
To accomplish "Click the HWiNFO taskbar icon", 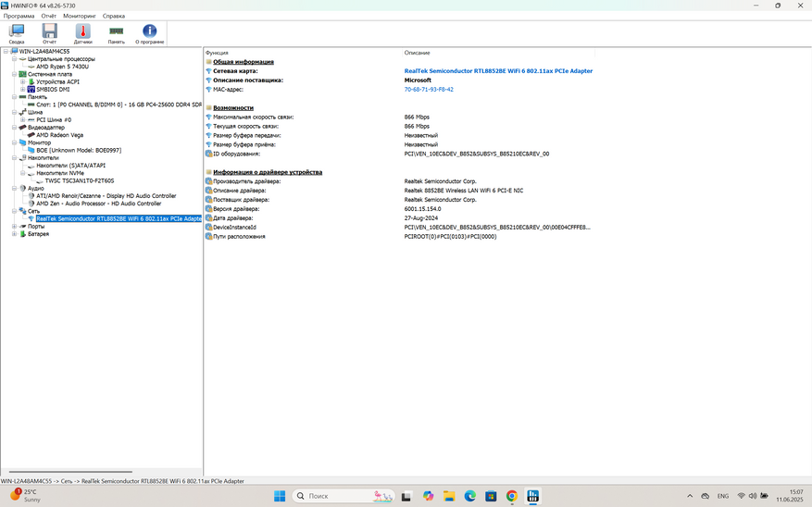I will click(533, 496).
